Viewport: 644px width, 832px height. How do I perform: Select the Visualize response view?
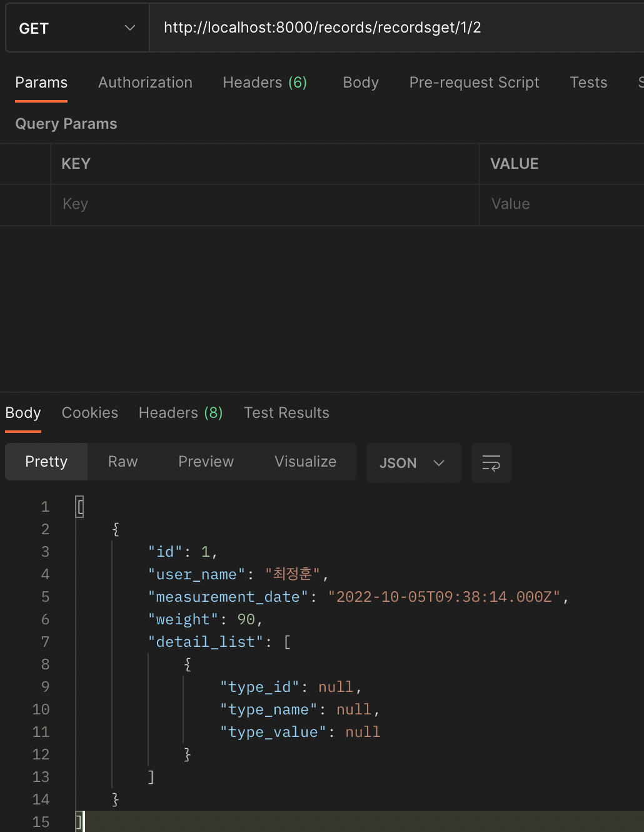(x=305, y=461)
